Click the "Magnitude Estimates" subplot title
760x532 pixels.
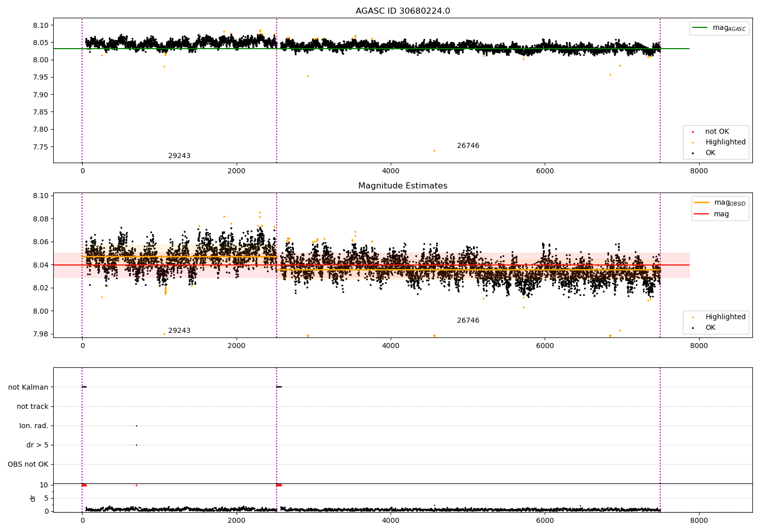(403, 186)
